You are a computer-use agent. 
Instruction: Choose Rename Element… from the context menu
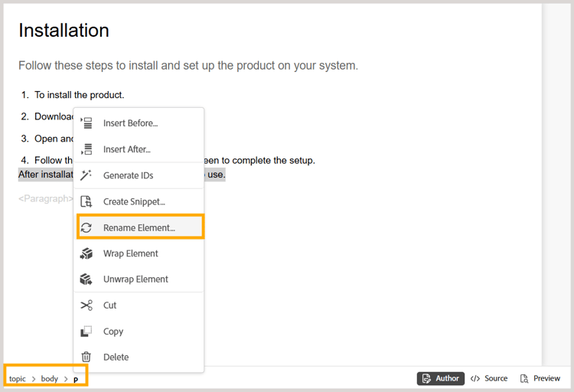coord(141,227)
